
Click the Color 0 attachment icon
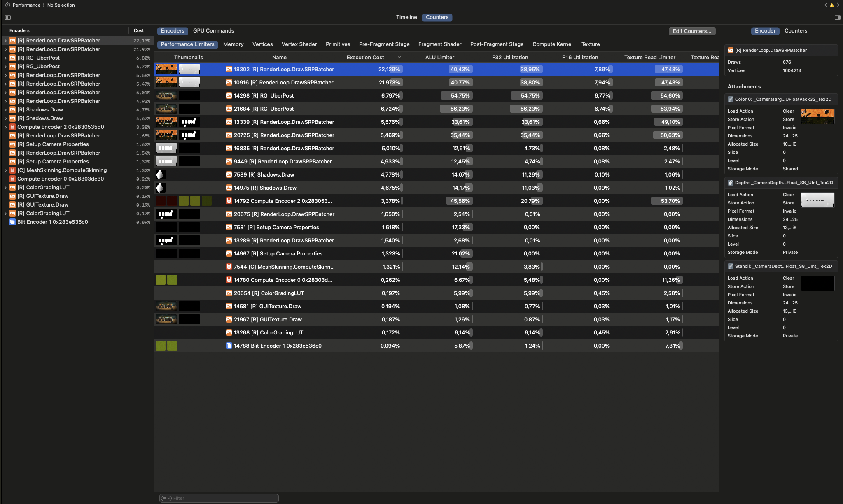point(730,99)
